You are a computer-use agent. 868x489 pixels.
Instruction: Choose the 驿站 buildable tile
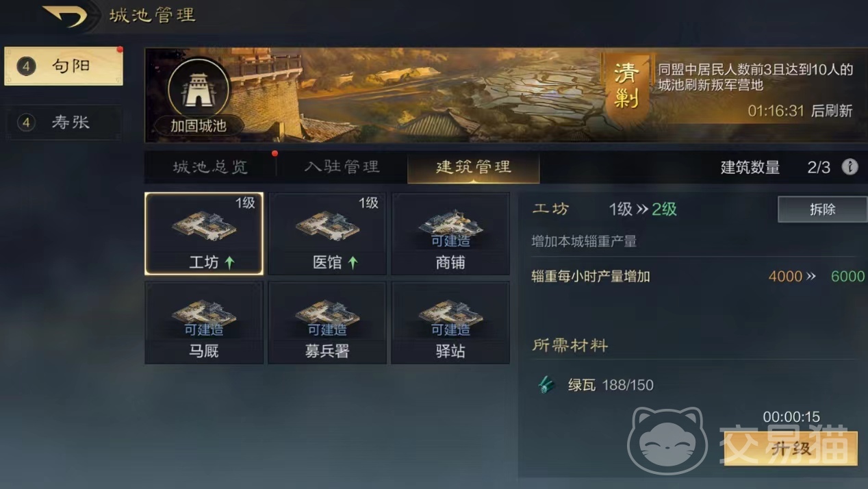[x=450, y=323]
